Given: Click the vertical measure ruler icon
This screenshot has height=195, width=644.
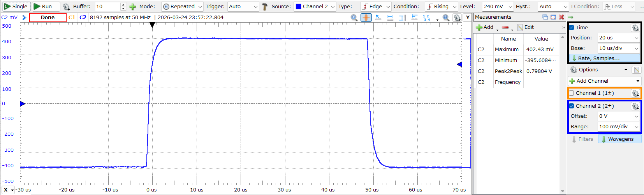Looking at the screenshot, I should [402, 18].
